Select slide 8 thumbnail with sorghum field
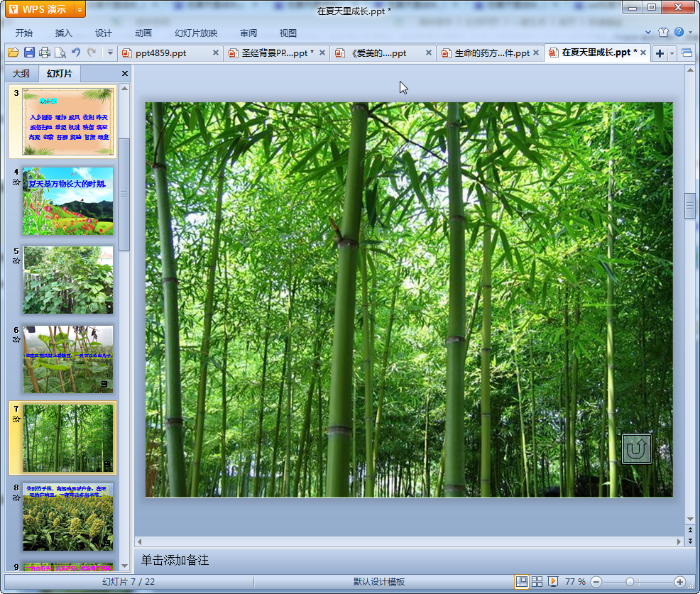This screenshot has width=700, height=594. pyautogui.click(x=67, y=517)
